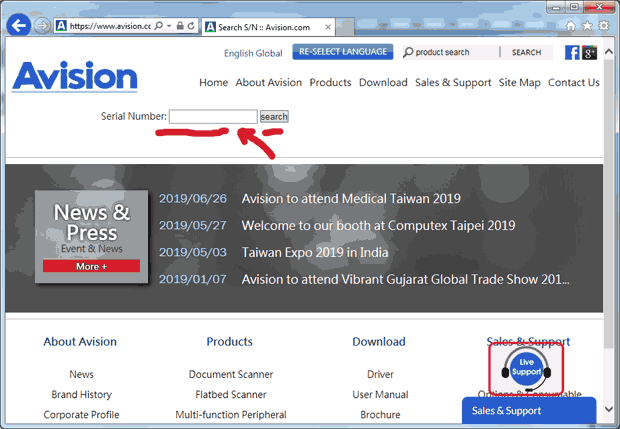Click the News & Press More + button
The width and height of the screenshot is (620, 429).
point(91,266)
